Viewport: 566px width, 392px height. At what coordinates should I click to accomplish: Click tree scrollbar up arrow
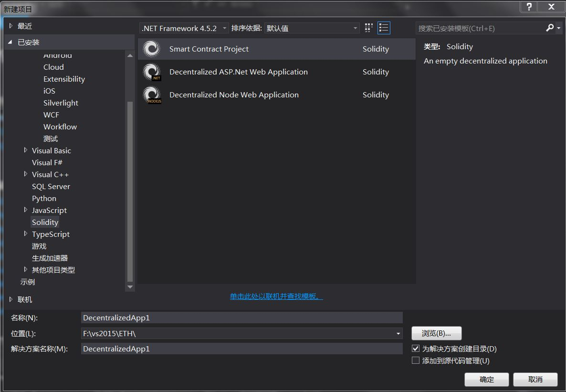[130, 56]
